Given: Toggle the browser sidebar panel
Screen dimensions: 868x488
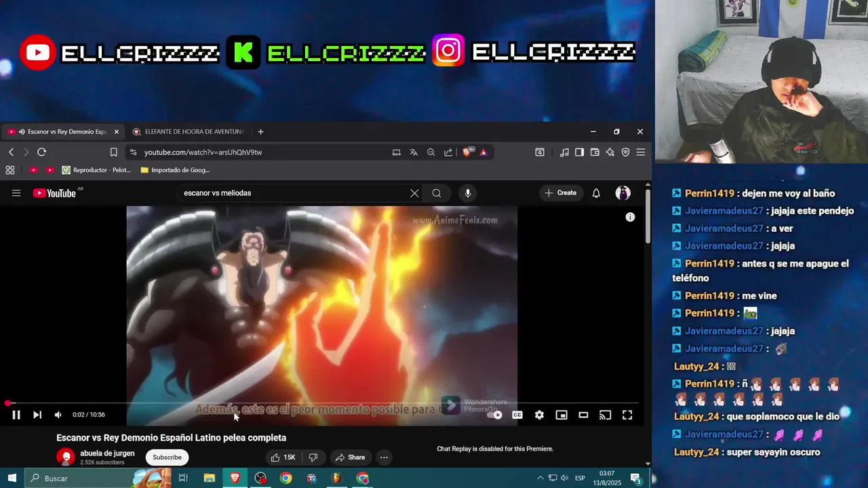Looking at the screenshot, I should point(579,152).
